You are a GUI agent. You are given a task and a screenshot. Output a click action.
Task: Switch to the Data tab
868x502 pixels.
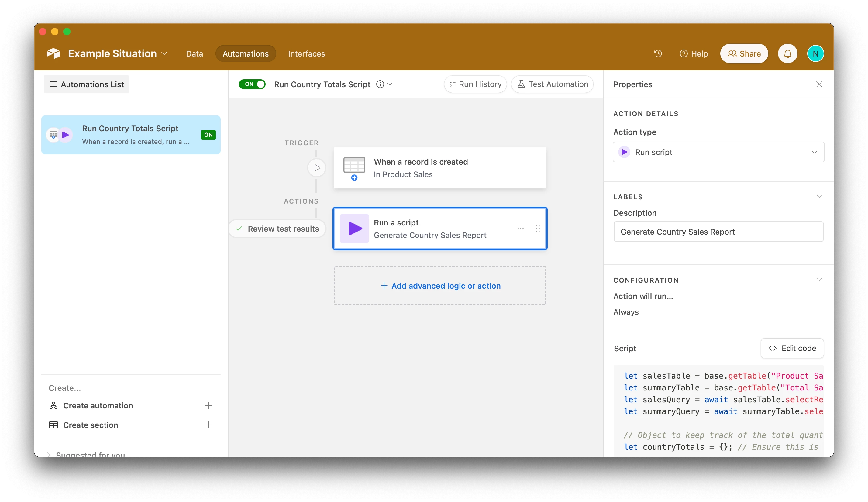click(194, 54)
